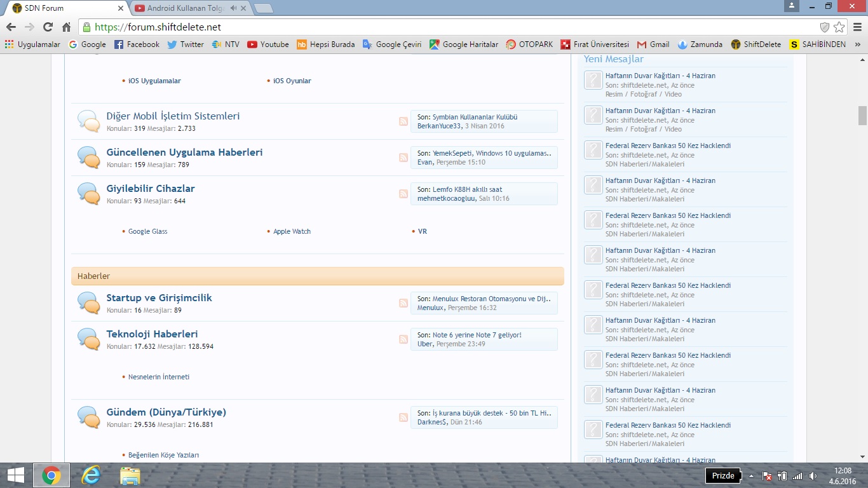Open last post Symbian Kullananlar Kulübü
This screenshot has width=868, height=488.
coord(475,117)
